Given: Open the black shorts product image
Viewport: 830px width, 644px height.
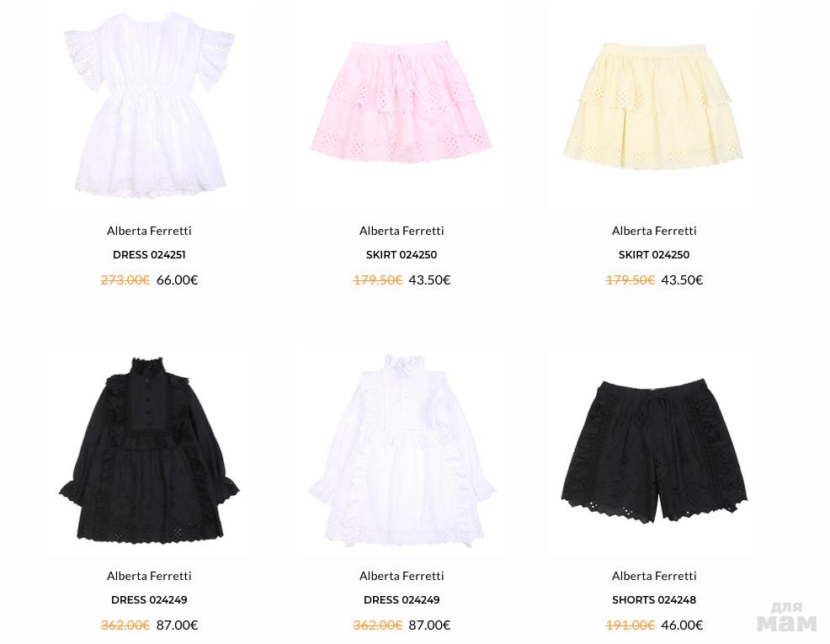Looking at the screenshot, I should pos(654,450).
